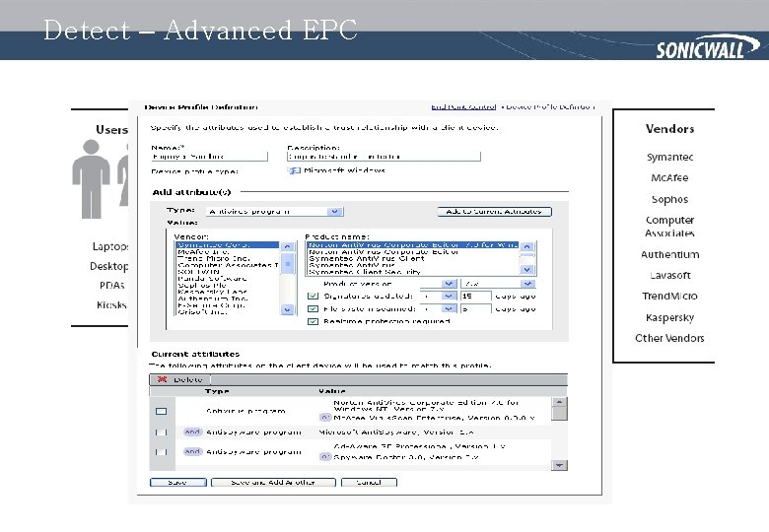
Task: Click Save and Add Another button
Action: click(273, 483)
